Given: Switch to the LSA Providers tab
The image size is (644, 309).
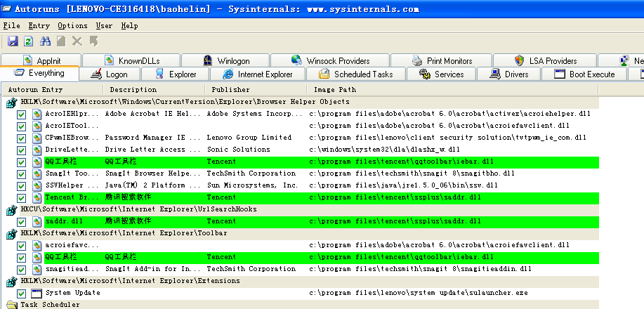Looking at the screenshot, I should 546,61.
